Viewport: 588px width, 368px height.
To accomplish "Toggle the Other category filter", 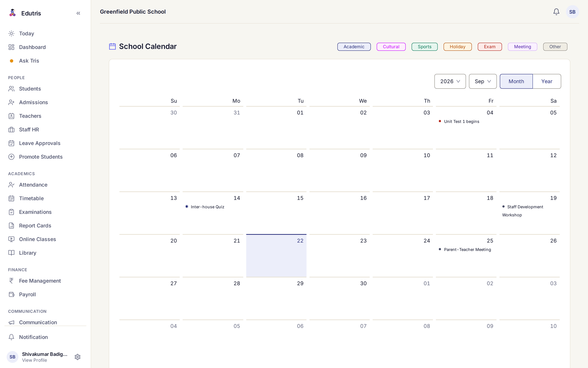I will pyautogui.click(x=555, y=47).
